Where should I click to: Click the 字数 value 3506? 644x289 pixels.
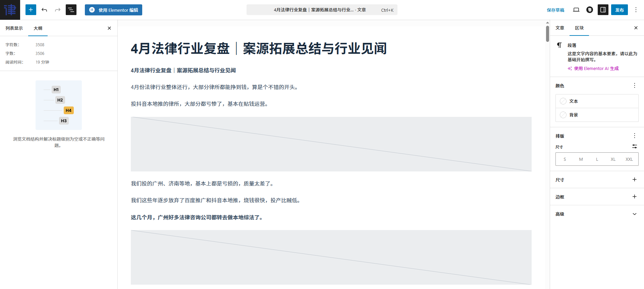coord(40,54)
